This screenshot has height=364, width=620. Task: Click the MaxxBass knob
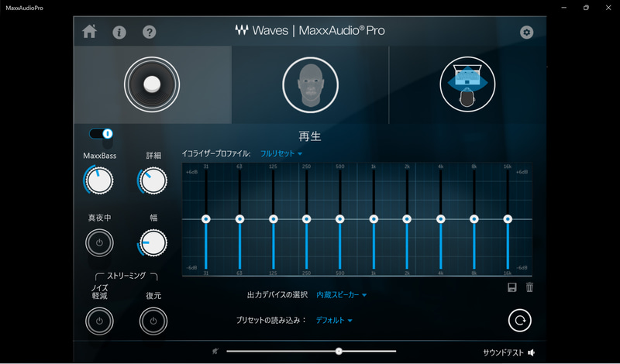99,180
